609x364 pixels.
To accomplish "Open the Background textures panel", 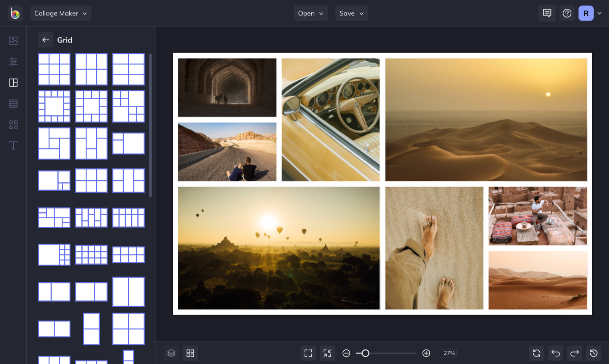I will coord(13,103).
